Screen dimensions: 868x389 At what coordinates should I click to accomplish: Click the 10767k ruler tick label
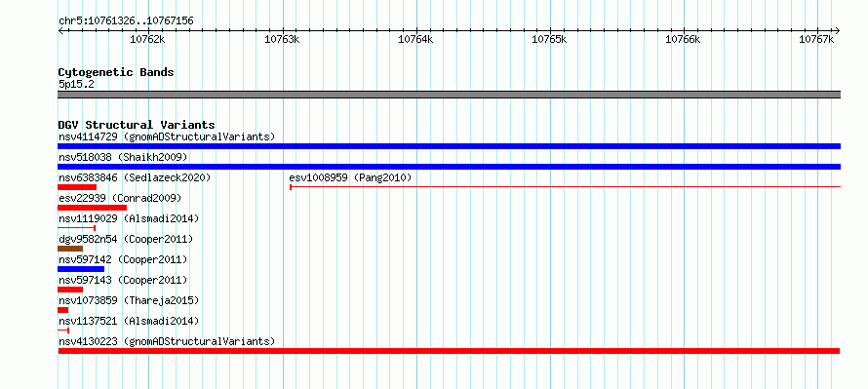click(817, 40)
